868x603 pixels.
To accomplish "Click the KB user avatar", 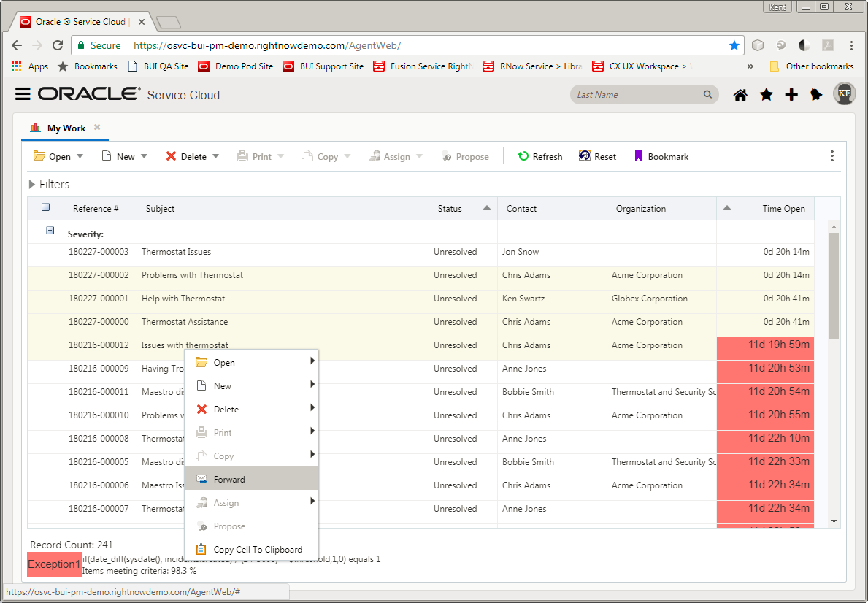I will point(845,93).
